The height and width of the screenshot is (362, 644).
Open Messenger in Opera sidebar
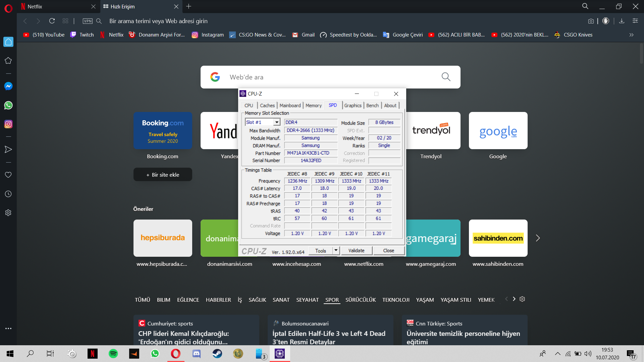8,86
